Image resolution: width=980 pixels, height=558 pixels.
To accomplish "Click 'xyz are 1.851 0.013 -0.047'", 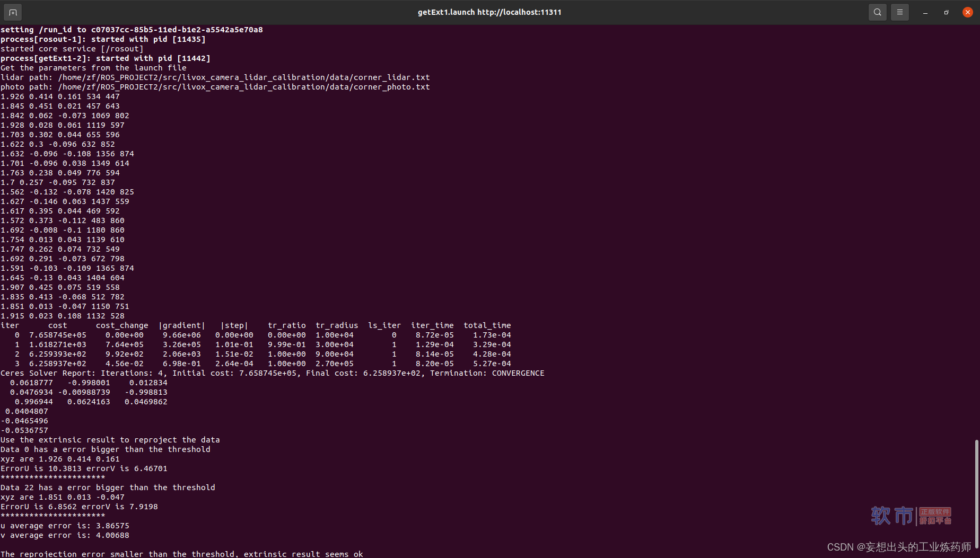I will point(63,497).
